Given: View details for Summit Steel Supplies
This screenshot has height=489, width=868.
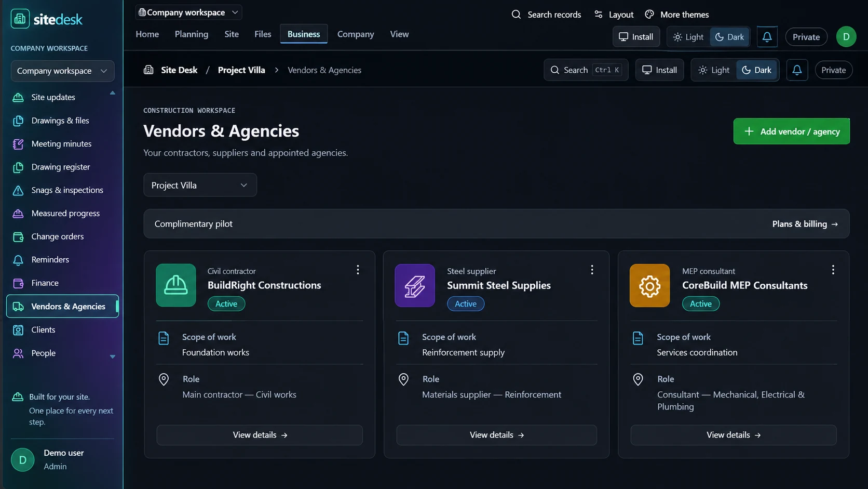Looking at the screenshot, I should click(496, 435).
